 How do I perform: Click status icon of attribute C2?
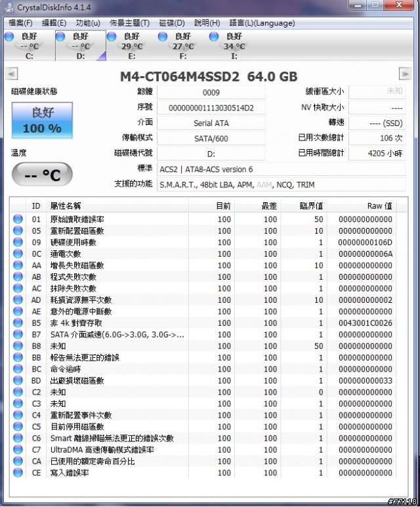(x=18, y=392)
